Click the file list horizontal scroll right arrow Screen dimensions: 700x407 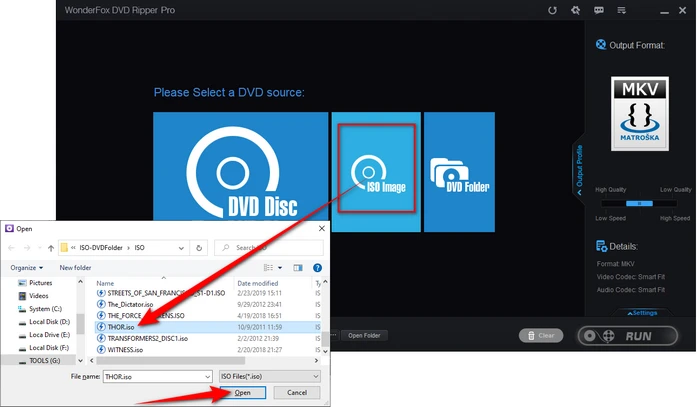point(316,360)
